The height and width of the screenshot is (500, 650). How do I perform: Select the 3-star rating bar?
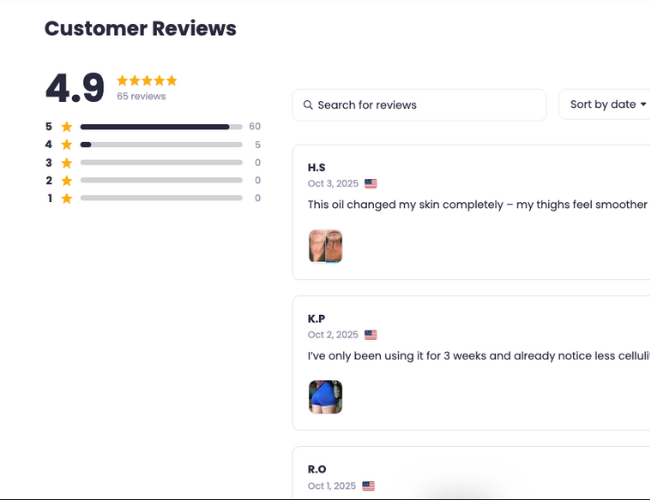coord(161,163)
